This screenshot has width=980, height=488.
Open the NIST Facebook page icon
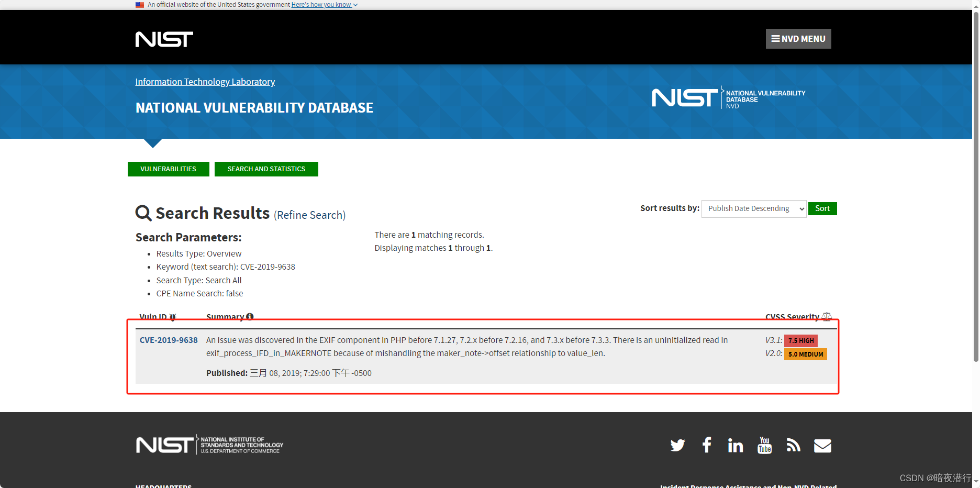(x=707, y=445)
